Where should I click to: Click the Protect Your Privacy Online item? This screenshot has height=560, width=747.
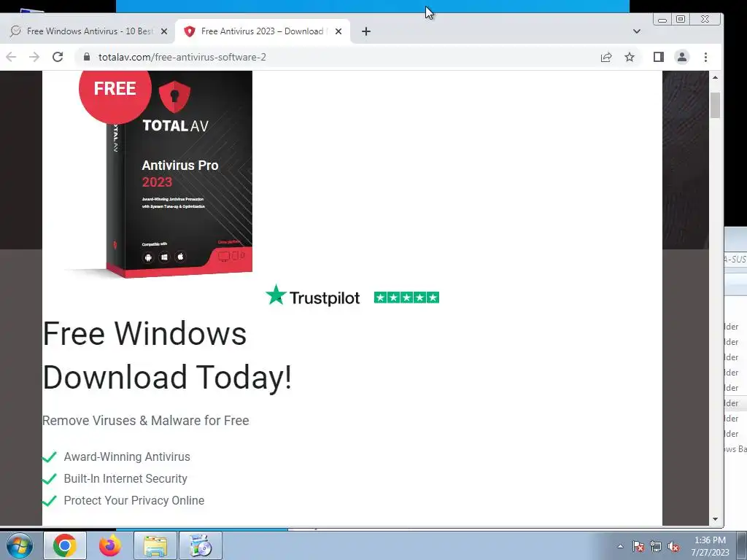point(134,500)
